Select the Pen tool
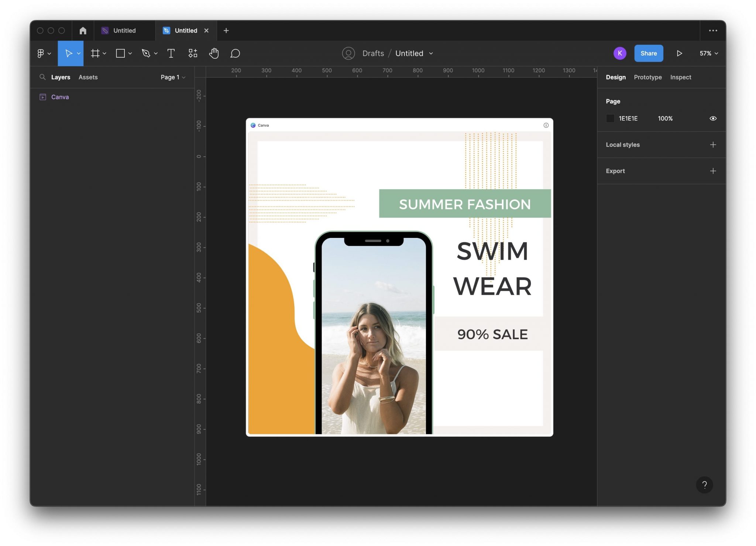Viewport: 756px width, 546px height. (x=146, y=53)
